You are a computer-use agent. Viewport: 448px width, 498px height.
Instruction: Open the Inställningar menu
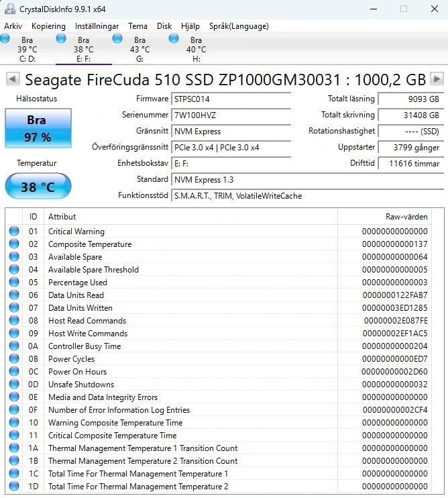pyautogui.click(x=97, y=26)
